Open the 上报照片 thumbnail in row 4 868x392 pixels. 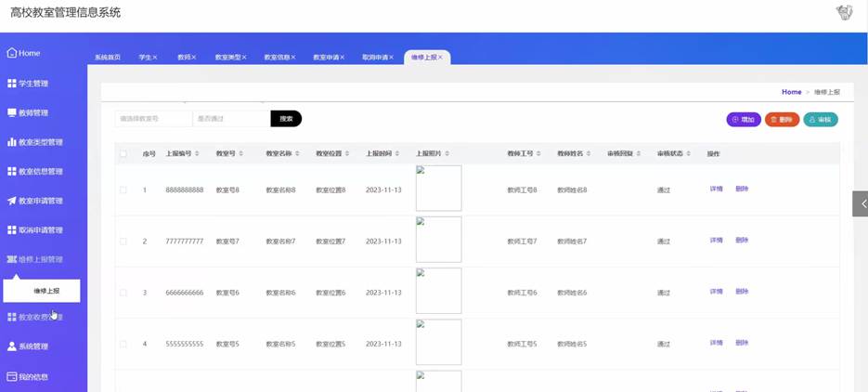coord(438,342)
